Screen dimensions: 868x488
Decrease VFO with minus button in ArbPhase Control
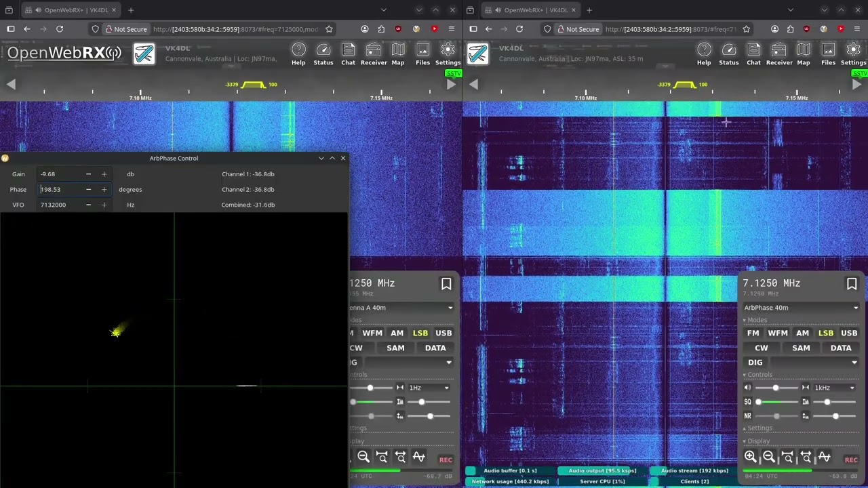(88, 205)
